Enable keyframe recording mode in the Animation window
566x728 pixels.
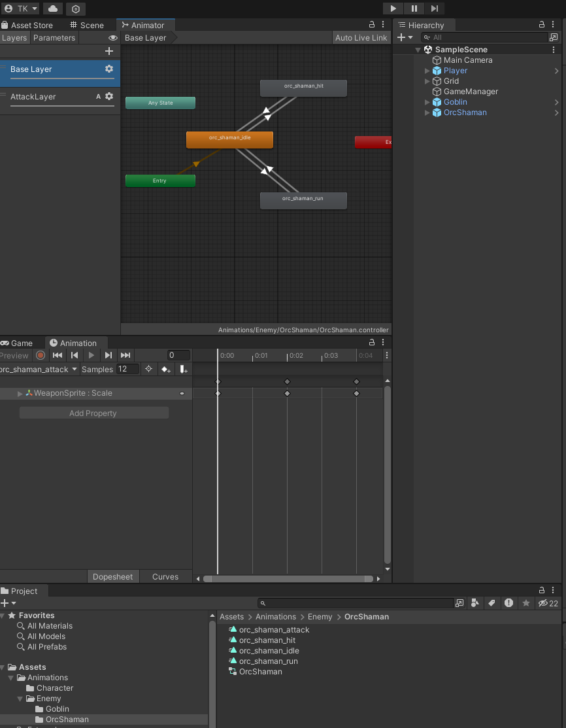41,355
